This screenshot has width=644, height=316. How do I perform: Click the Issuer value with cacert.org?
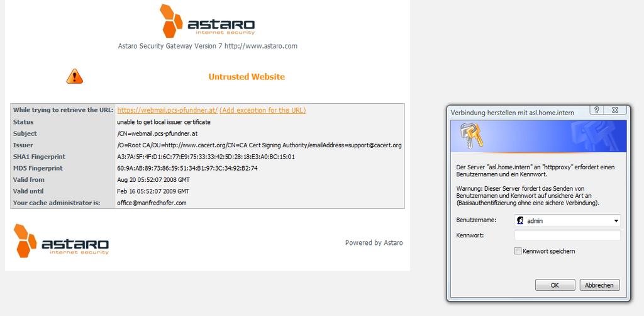point(259,145)
